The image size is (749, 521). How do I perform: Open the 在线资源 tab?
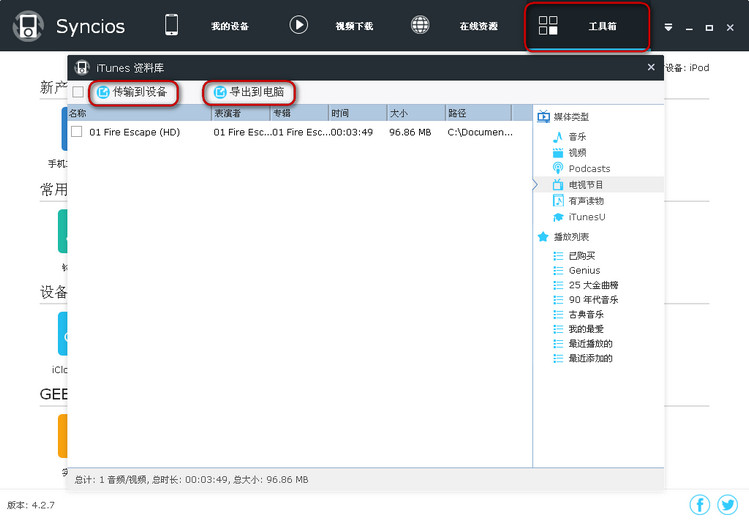pos(479,26)
